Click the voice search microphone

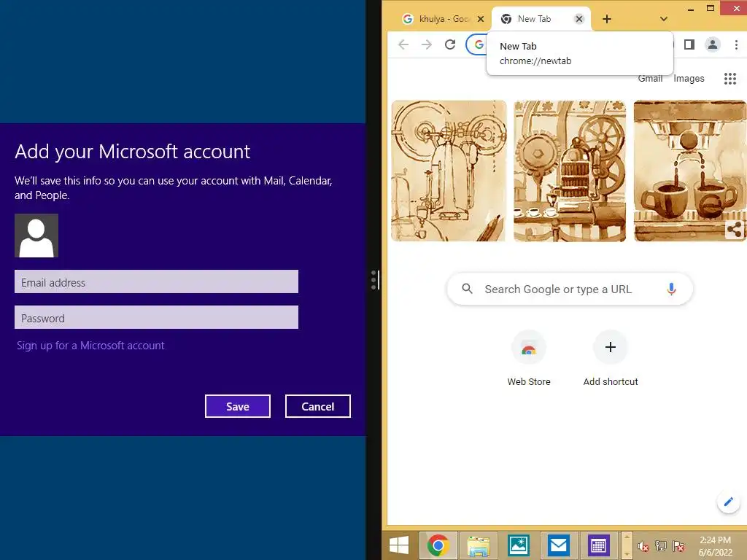tap(671, 289)
